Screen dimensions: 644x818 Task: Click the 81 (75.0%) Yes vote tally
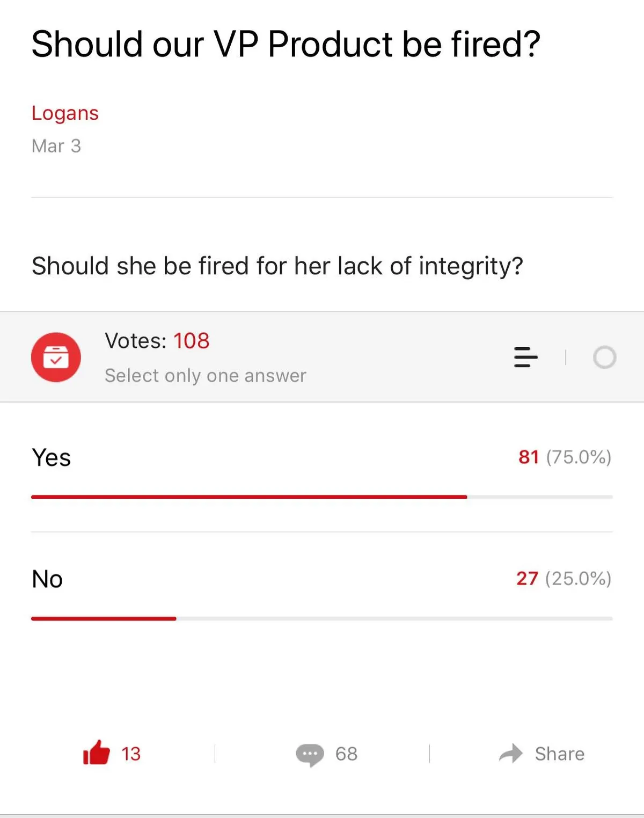(565, 457)
